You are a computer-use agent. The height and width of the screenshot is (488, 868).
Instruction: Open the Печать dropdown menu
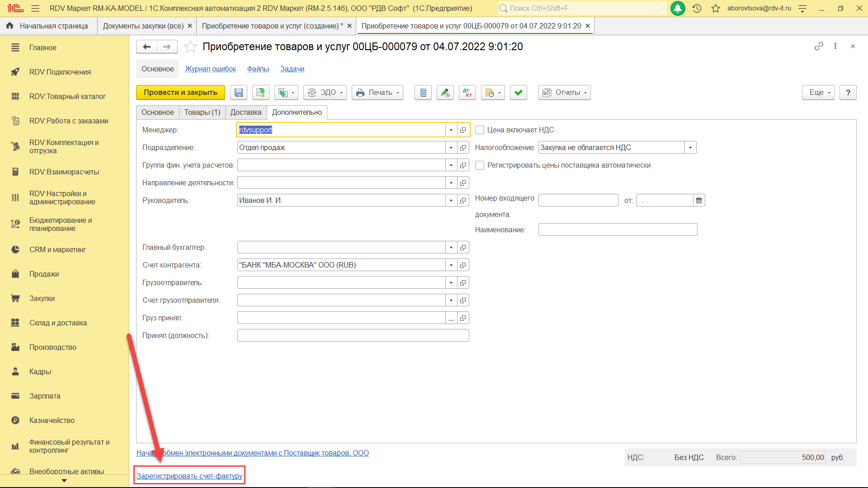click(x=377, y=93)
